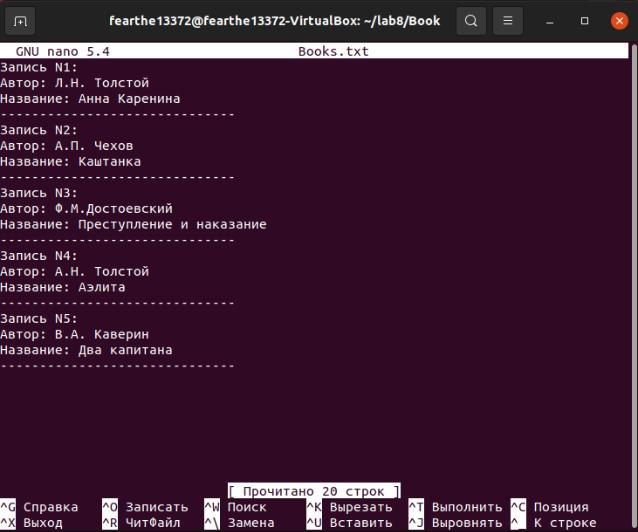Screen dimensions: 638x532
Task: Click the ^G Справка shortcut
Action: [39, 507]
